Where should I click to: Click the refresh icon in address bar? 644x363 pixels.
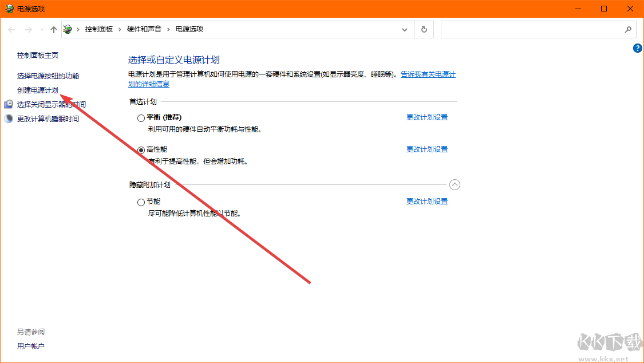(x=424, y=29)
